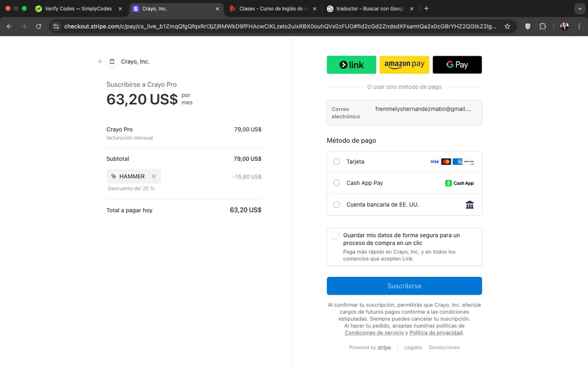The image size is (588, 368).
Task: Reload the page
Action: (x=38, y=26)
